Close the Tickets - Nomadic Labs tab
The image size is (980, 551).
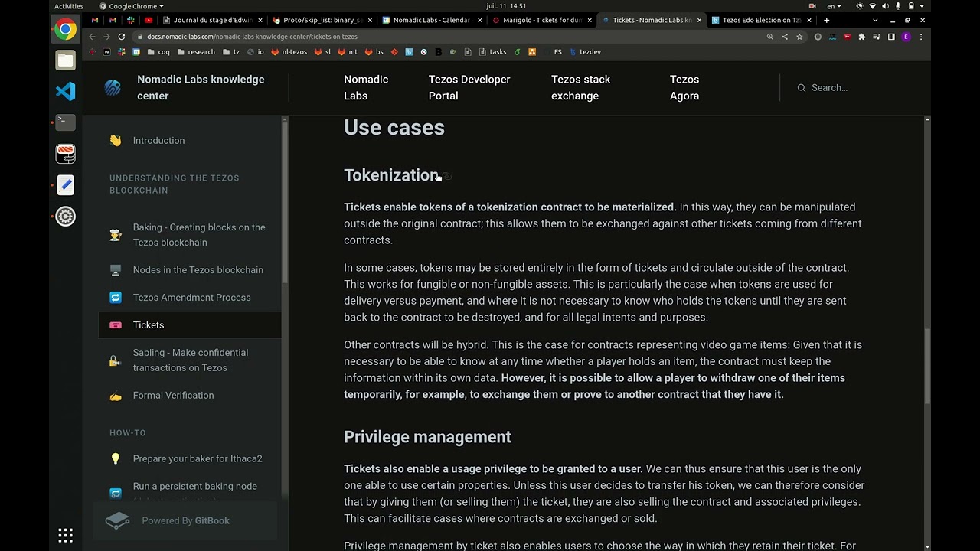click(699, 20)
